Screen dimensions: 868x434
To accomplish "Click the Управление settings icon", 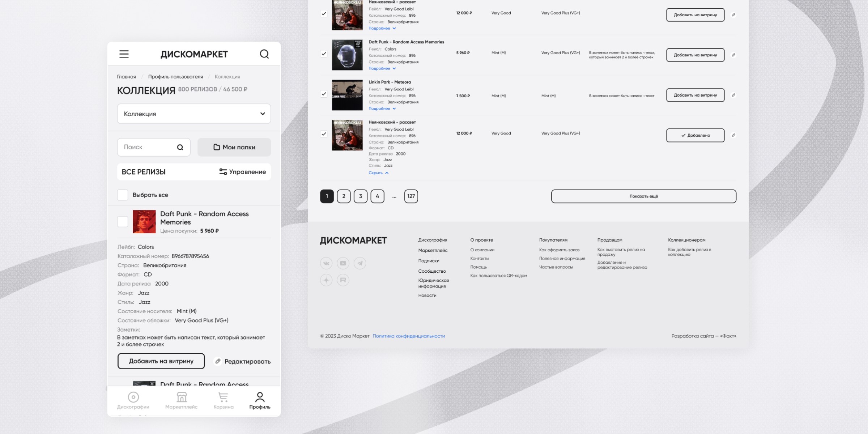I will coord(222,171).
